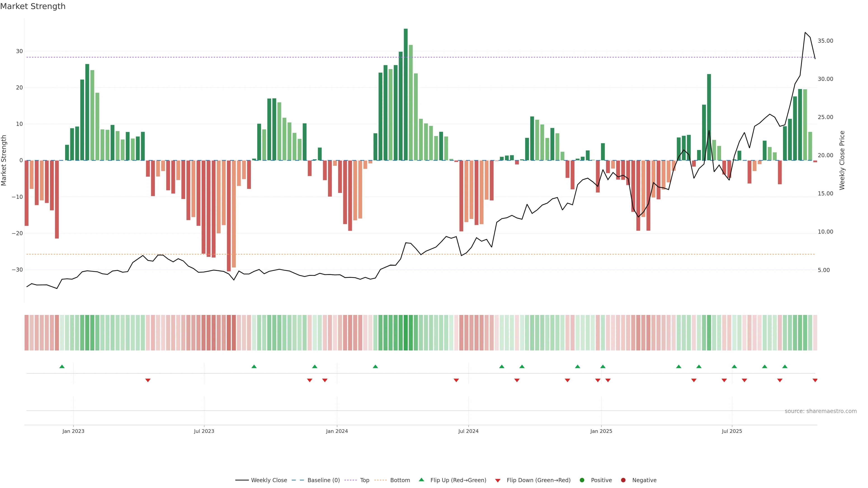Toggle the Baseline (0) legend entry
Image resolution: width=868 pixels, height=488 pixels.
coord(323,480)
